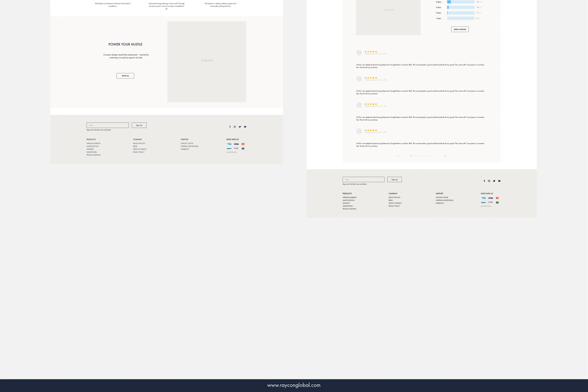Click the YouTube icon in the footer
588x392 pixels.
(245, 127)
